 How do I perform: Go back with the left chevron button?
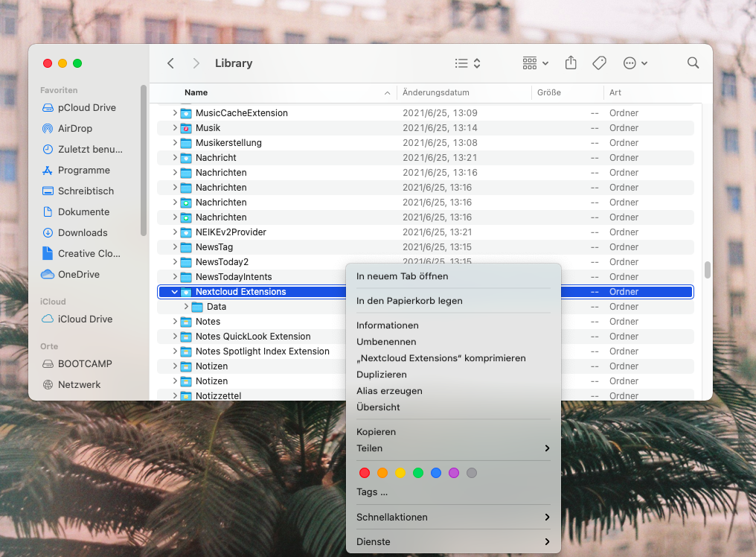tap(170, 63)
